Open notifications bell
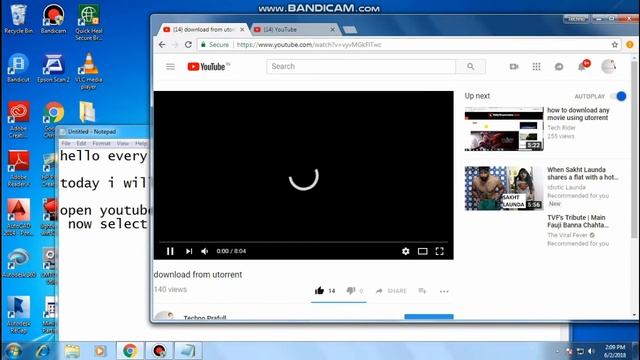Screen dimensions: 640x360 (x=582, y=67)
